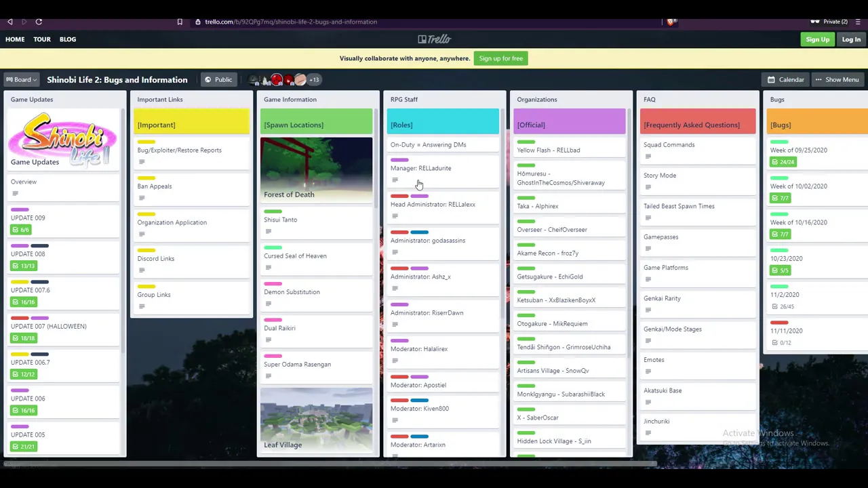Click description icon under Discord Links

141,270
